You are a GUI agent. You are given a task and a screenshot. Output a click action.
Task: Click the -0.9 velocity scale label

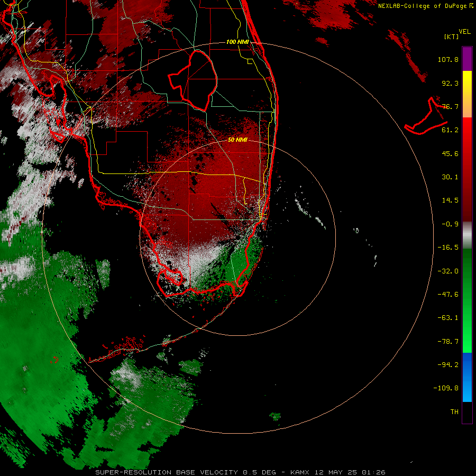[x=450, y=224]
